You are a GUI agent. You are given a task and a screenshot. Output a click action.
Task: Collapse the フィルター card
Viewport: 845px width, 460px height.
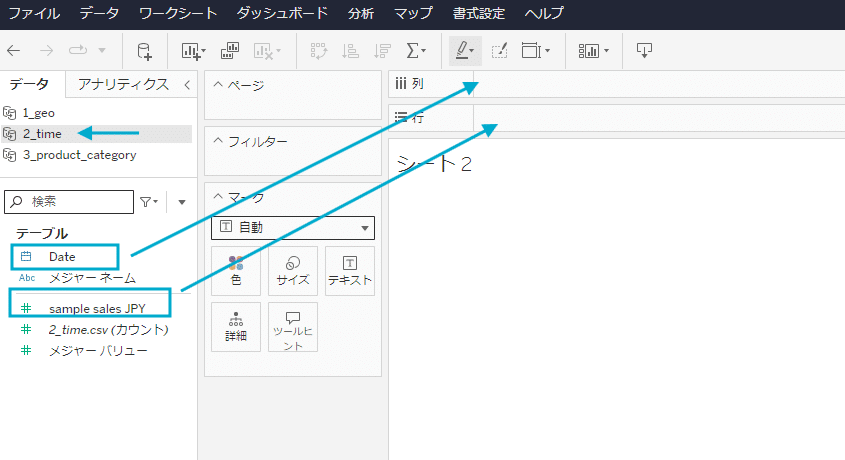(x=218, y=141)
